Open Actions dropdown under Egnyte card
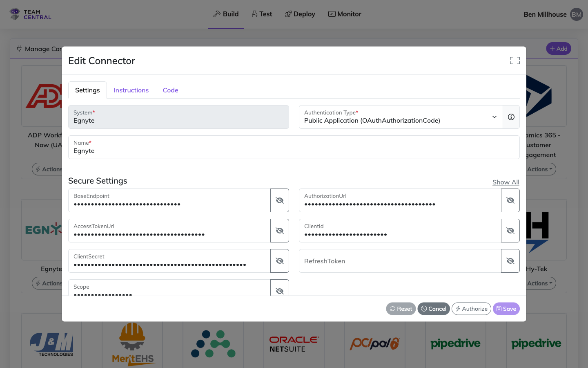 47,283
